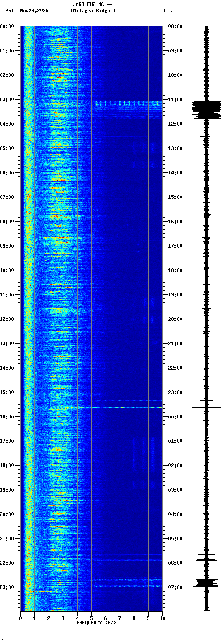Select the 05:00 label on PST axis
The width and height of the screenshot is (224, 644).
tap(7, 148)
